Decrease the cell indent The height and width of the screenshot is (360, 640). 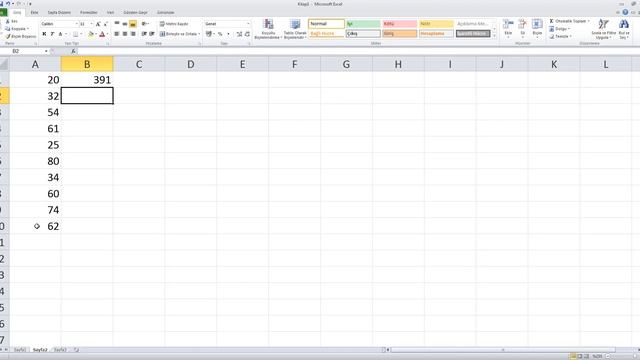[144, 34]
